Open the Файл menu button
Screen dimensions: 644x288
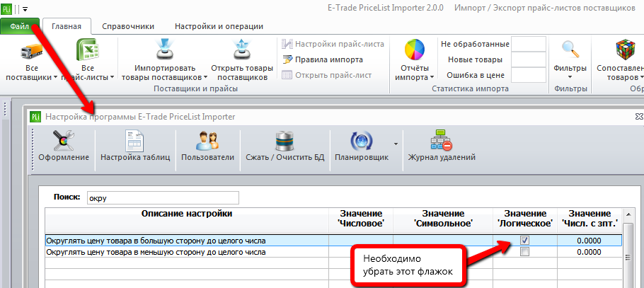click(x=20, y=26)
